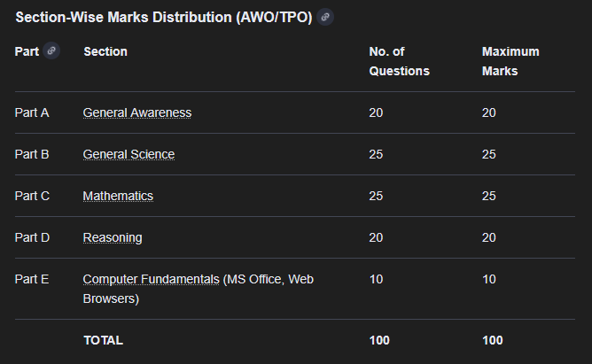
Task: Click the TOTAL row label
Action: (x=103, y=340)
